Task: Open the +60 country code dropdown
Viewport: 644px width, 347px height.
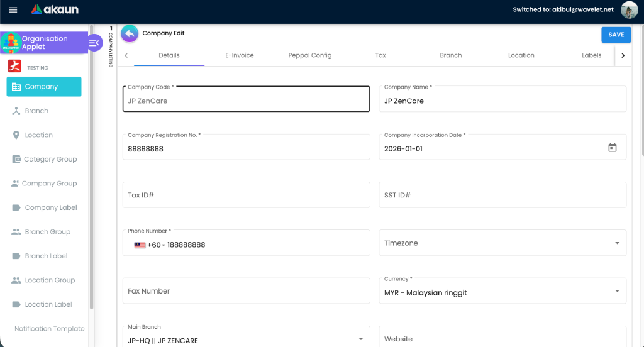Action: tap(156, 245)
